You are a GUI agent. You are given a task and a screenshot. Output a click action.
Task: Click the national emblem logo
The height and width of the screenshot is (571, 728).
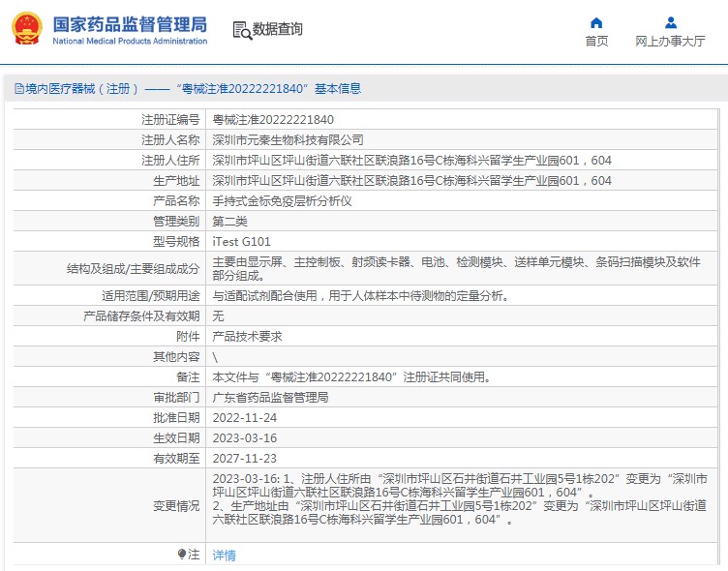coord(27,29)
